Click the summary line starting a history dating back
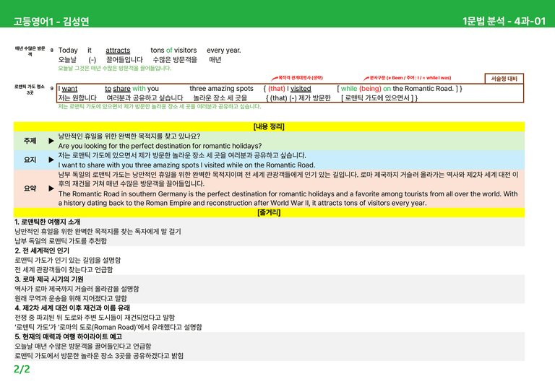The width and height of the screenshot is (555, 392). (x=243, y=203)
